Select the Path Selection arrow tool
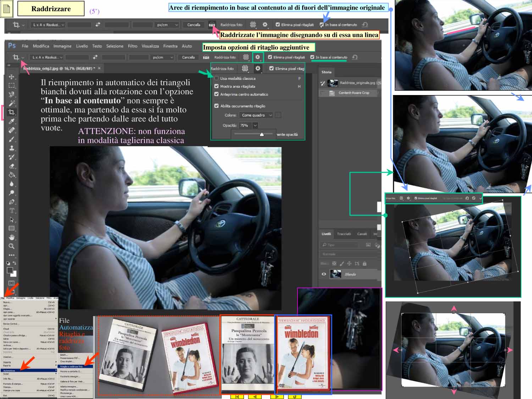Viewport: 532px width, 399px height. pos(11,219)
